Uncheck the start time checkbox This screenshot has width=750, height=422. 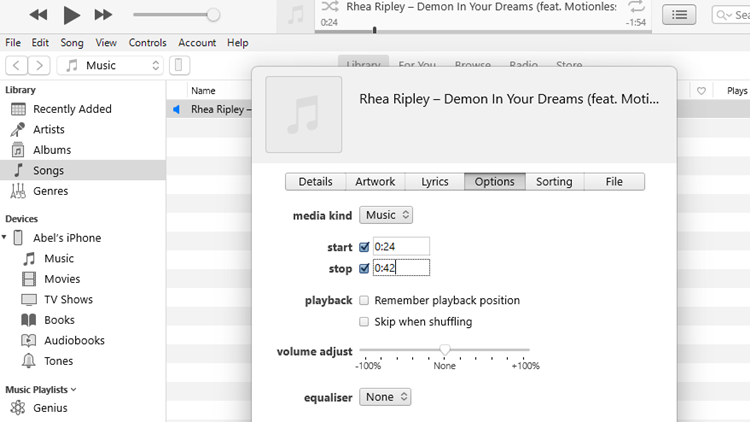[x=364, y=247]
